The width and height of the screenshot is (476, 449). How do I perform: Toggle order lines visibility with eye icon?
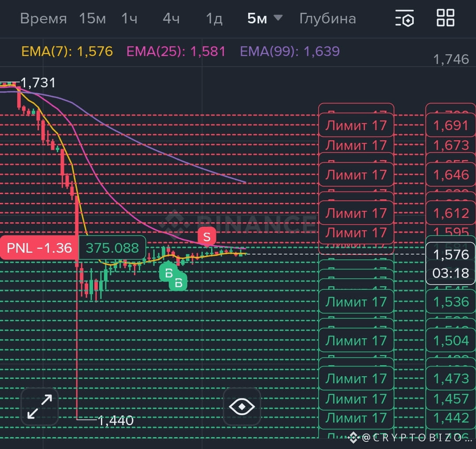pyautogui.click(x=242, y=407)
